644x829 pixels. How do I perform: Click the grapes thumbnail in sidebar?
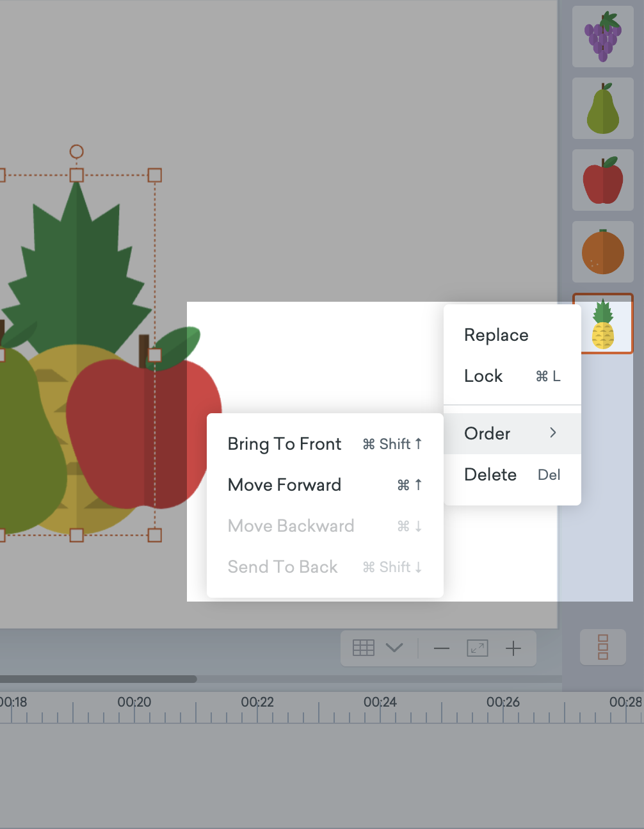click(602, 37)
